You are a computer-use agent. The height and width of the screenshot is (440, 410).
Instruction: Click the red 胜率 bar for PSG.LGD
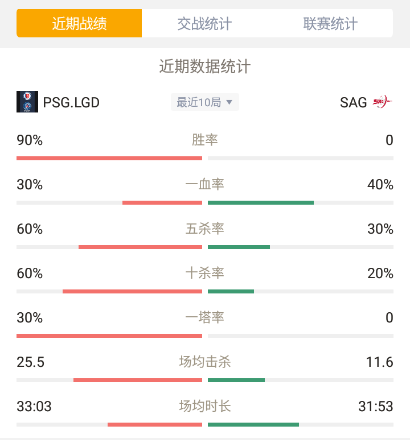pyautogui.click(x=109, y=158)
